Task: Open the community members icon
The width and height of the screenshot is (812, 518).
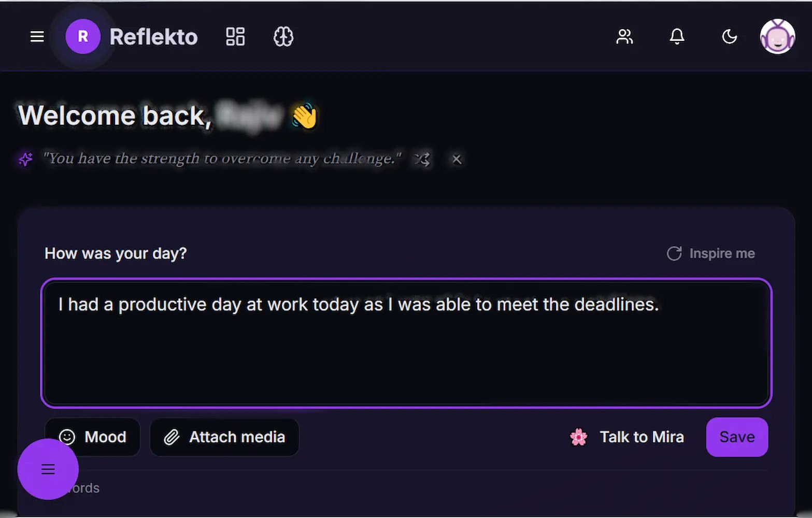Action: click(624, 36)
